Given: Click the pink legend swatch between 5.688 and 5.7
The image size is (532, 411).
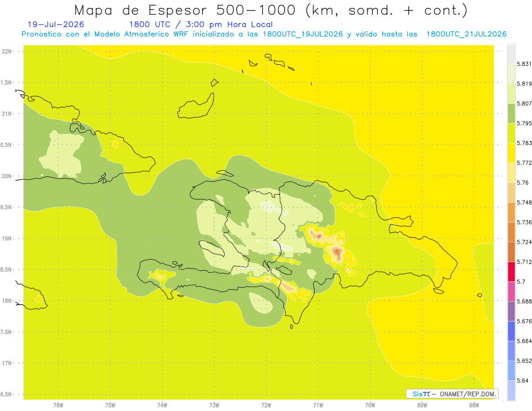Looking at the screenshot, I should (x=511, y=291).
